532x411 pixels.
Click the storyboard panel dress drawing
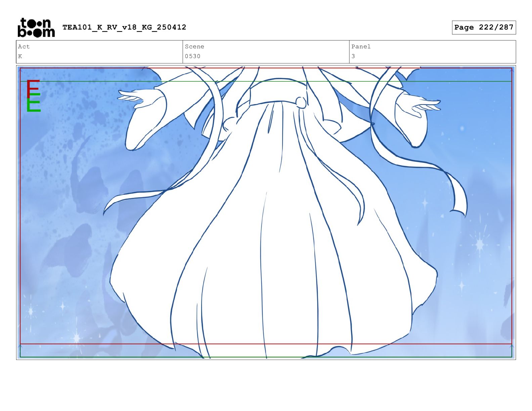[266, 213]
